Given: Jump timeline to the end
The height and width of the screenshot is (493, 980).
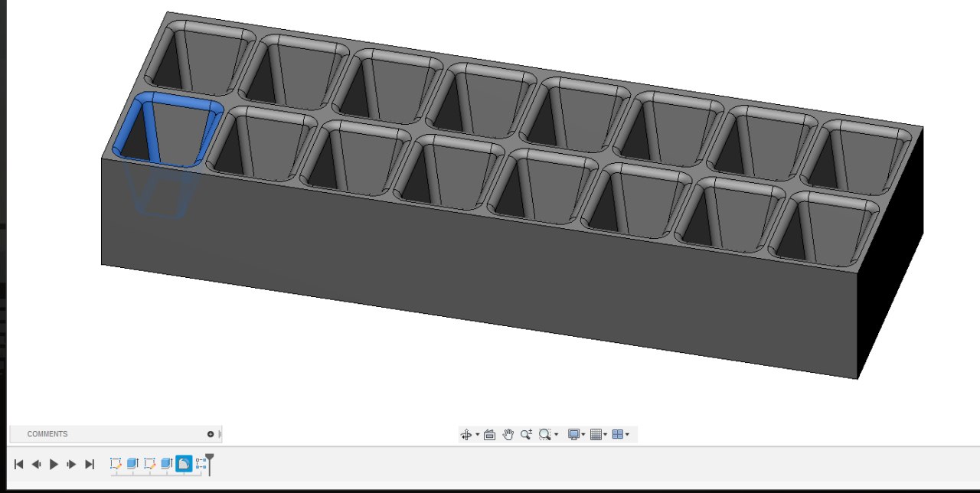Looking at the screenshot, I should (90, 464).
